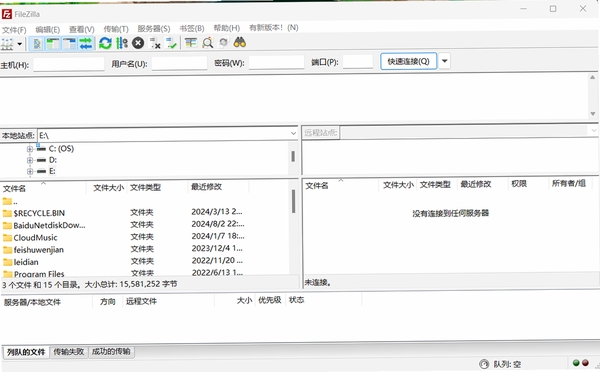Sort local files by 最近修改 column
Viewport: 600px width, 372px height.
click(206, 186)
